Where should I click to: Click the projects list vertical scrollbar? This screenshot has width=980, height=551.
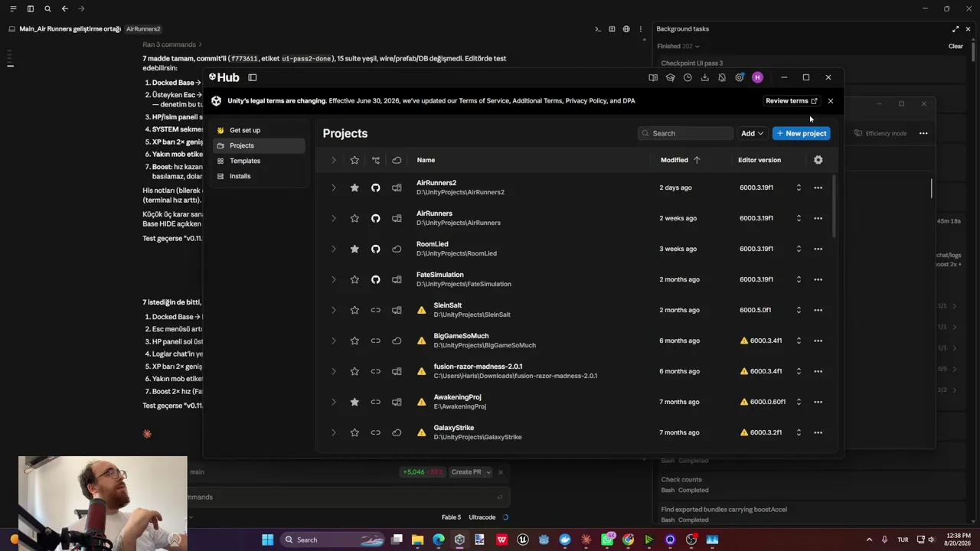[x=834, y=207]
